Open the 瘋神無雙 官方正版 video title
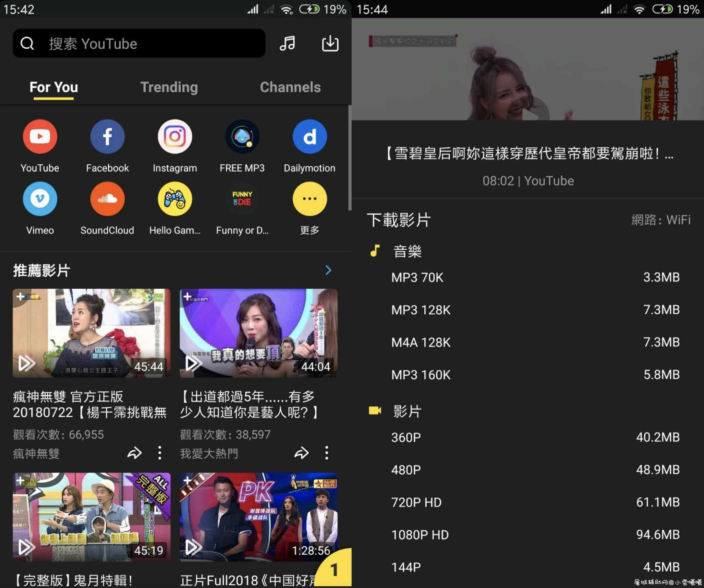Image resolution: width=704 pixels, height=588 pixels. (x=90, y=404)
